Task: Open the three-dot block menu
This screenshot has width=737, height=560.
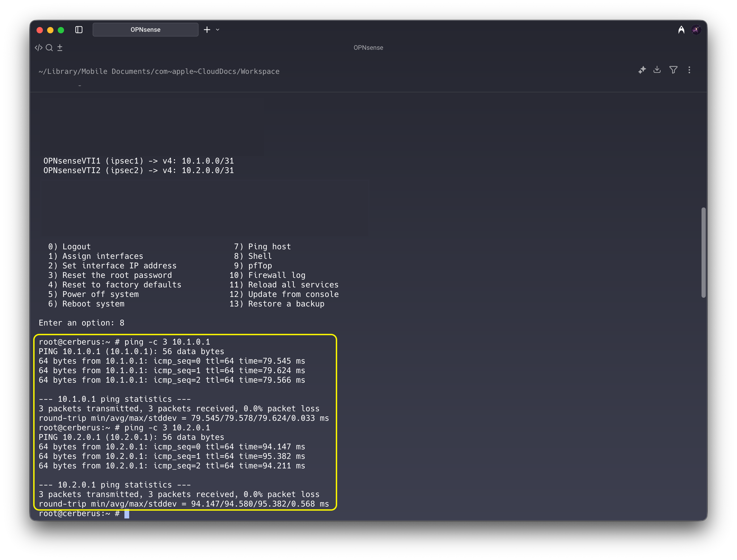Action: click(689, 70)
